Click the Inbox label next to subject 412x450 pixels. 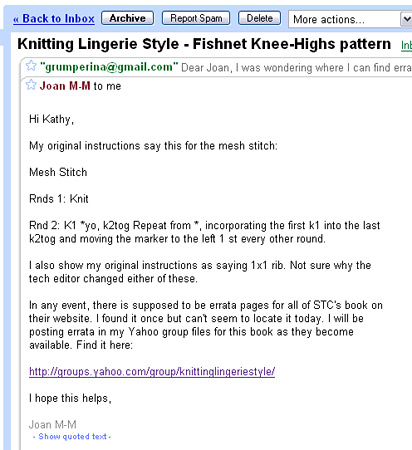tap(406, 45)
